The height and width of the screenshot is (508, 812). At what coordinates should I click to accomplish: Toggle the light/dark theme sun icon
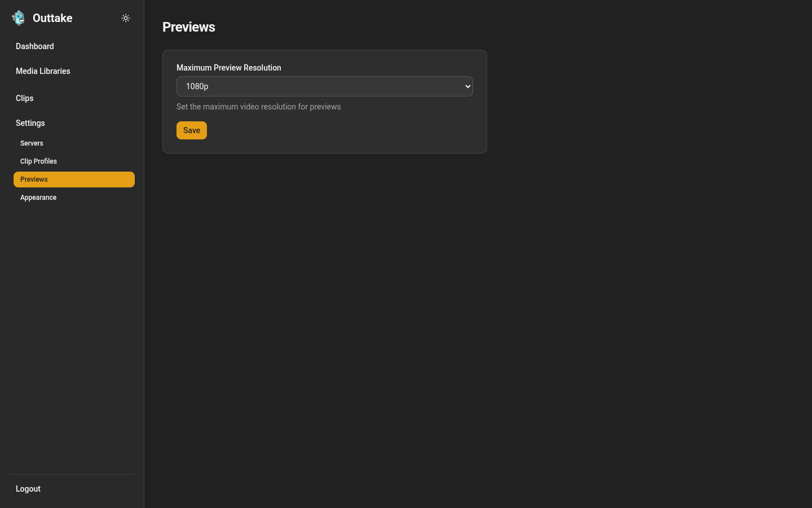click(x=126, y=18)
